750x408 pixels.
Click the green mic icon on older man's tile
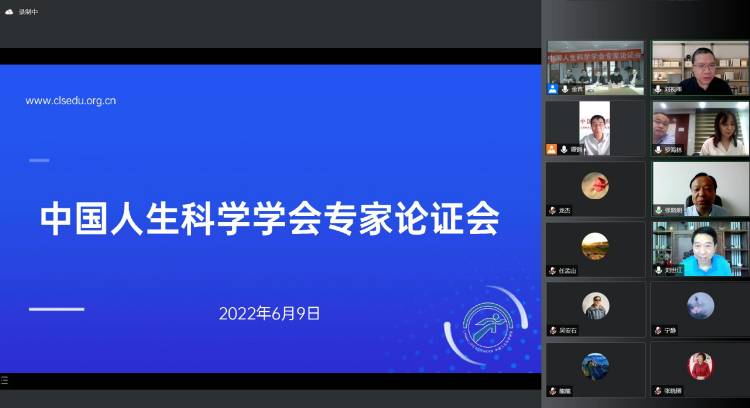tap(659, 210)
